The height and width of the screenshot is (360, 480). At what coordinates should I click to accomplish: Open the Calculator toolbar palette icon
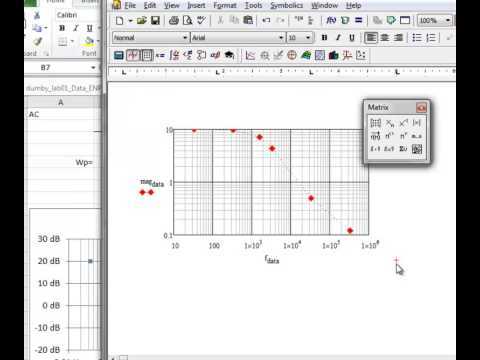pyautogui.click(x=119, y=55)
